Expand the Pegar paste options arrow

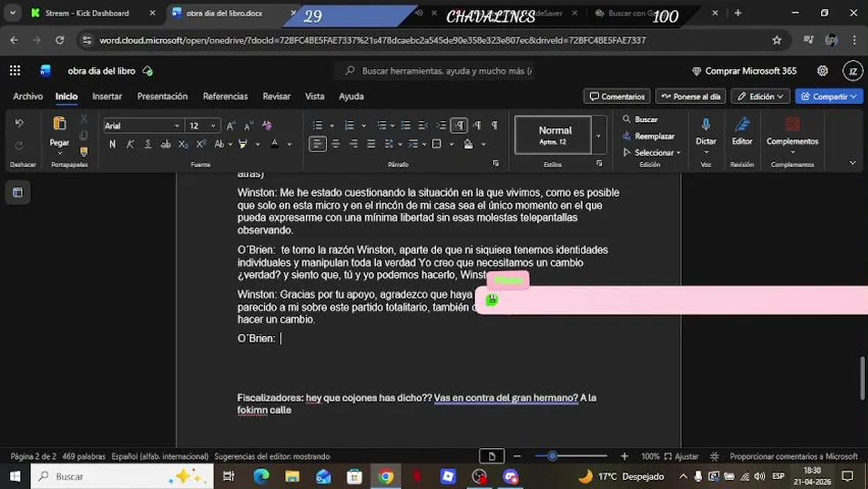(x=59, y=153)
